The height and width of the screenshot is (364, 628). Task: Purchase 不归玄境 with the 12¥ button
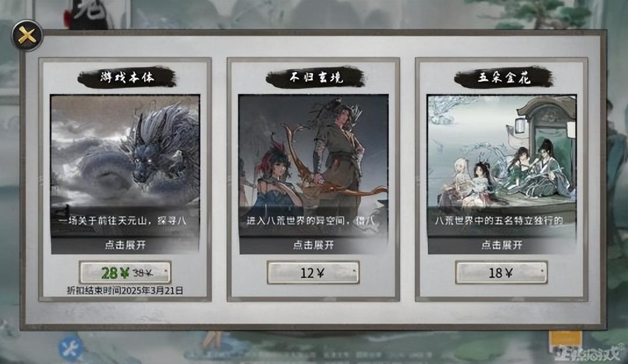[x=313, y=273]
